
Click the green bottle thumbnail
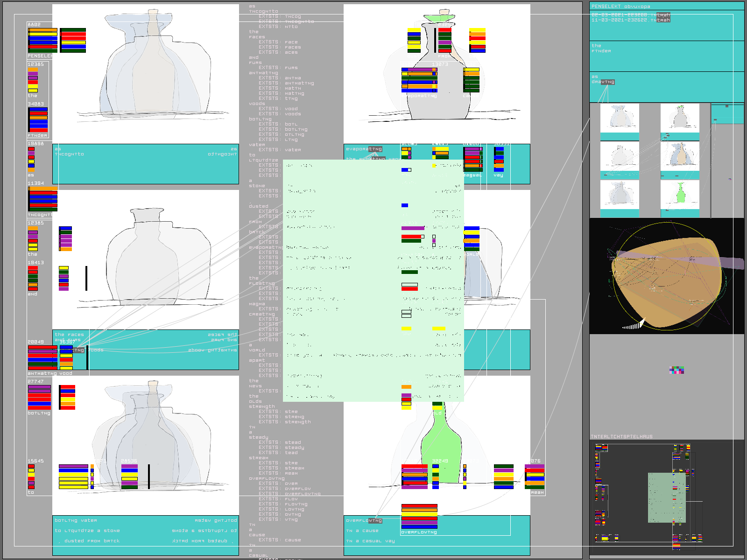tap(680, 194)
